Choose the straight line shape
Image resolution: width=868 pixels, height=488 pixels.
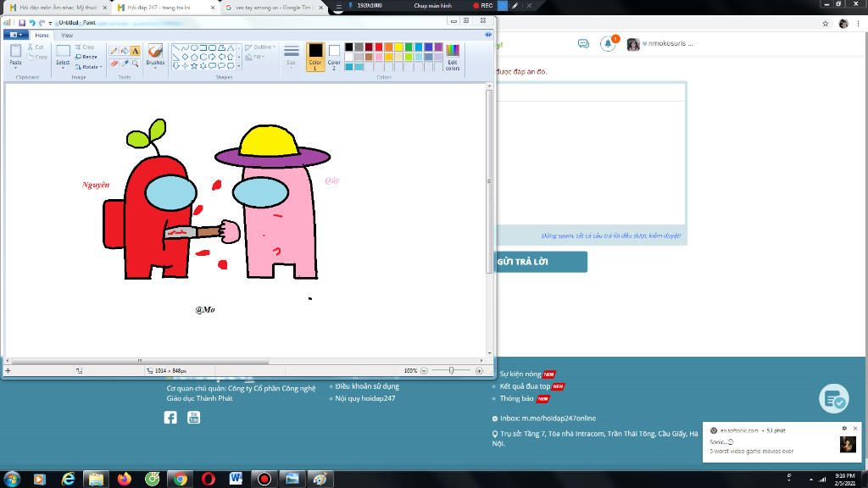pos(176,48)
